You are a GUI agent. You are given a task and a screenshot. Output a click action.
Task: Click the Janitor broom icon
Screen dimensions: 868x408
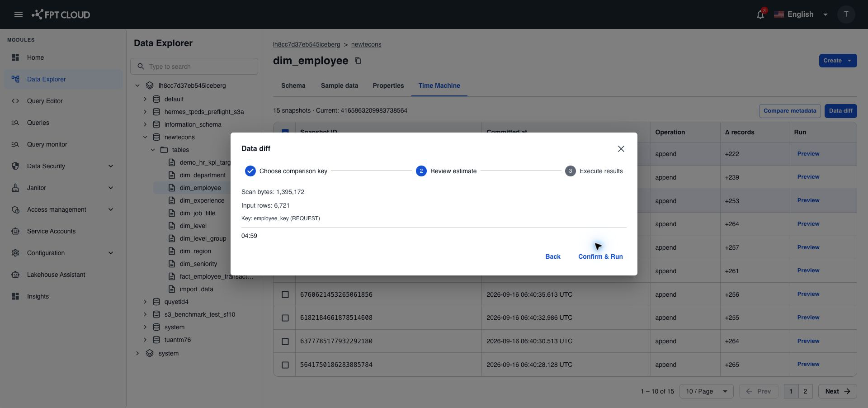pyautogui.click(x=15, y=188)
